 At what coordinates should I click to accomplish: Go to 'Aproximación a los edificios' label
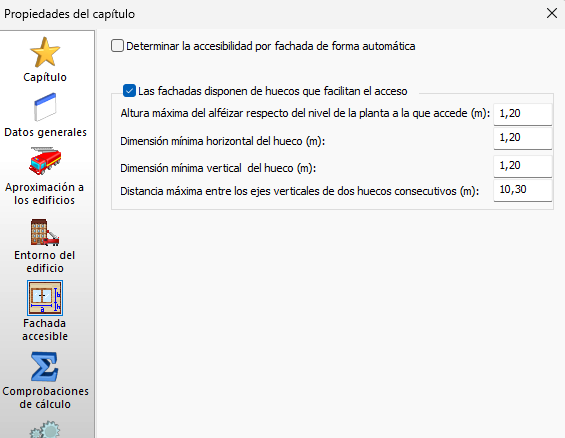(x=45, y=194)
